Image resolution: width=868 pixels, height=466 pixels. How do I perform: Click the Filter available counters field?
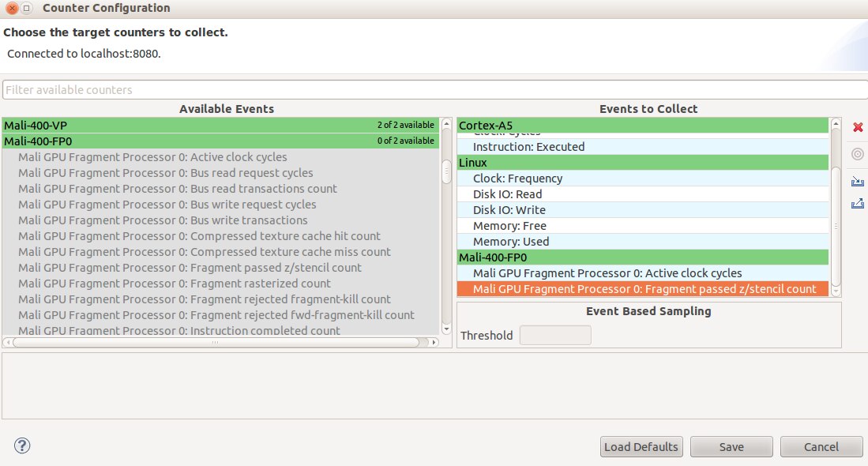tap(434, 90)
